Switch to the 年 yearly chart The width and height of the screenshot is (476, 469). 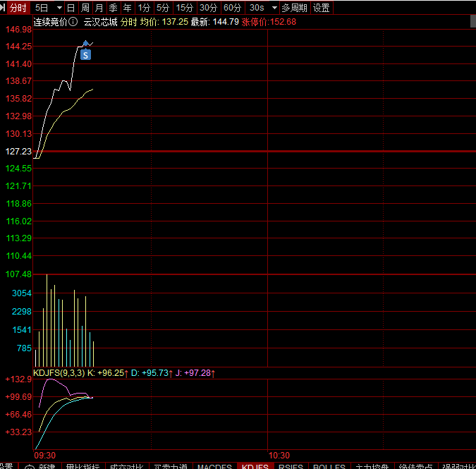tap(127, 8)
